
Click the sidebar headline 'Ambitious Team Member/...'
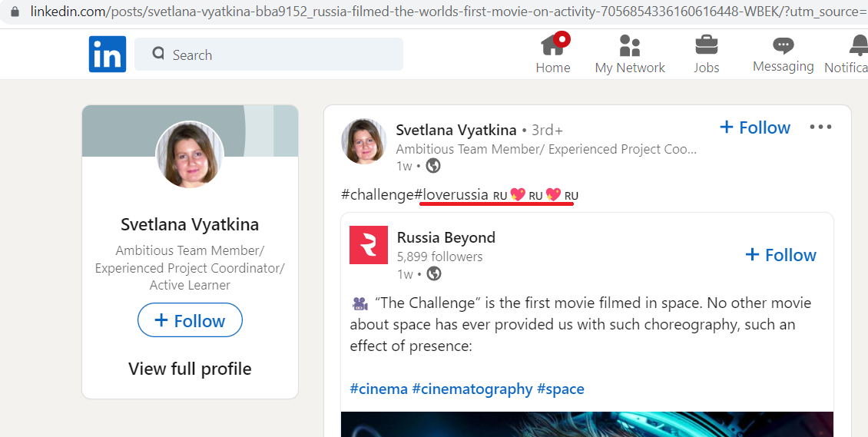pyautogui.click(x=190, y=268)
